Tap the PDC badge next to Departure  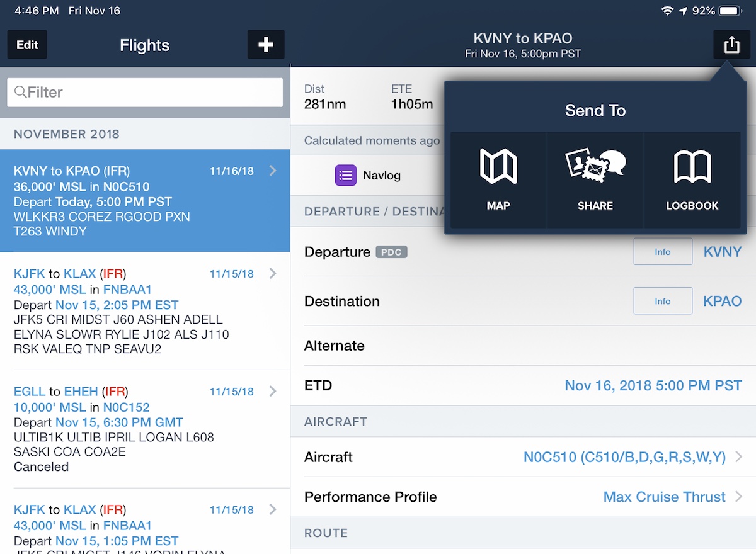coord(392,252)
